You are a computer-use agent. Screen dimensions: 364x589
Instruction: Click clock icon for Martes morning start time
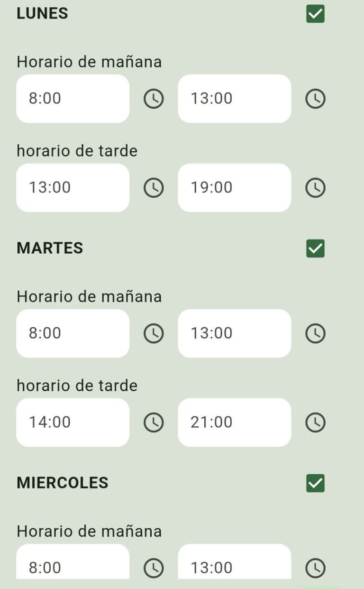tap(154, 333)
